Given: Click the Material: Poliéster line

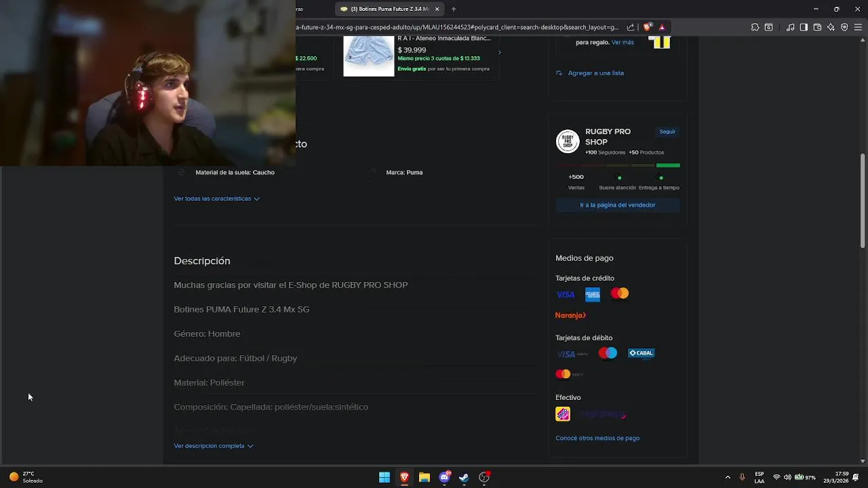Looking at the screenshot, I should (209, 382).
